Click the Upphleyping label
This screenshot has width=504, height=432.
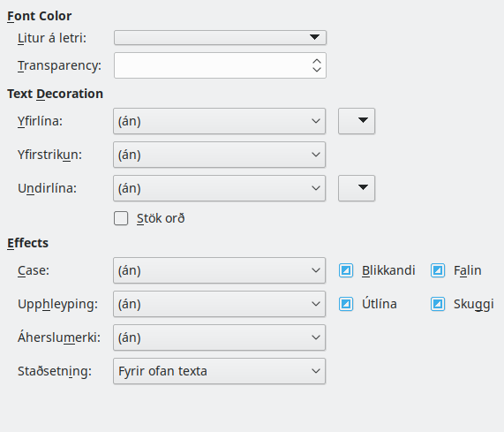tap(58, 304)
